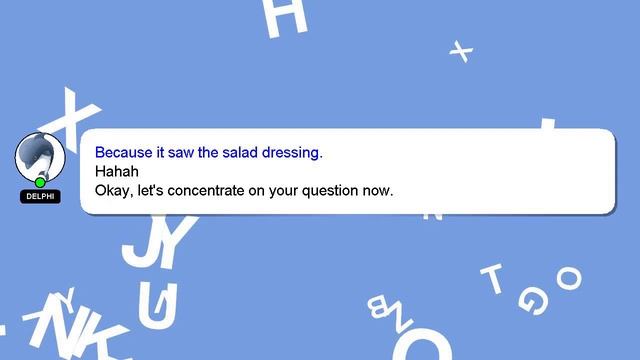Click the 'Hahah' reply text
Viewport: 640px width, 360px height.
(117, 171)
